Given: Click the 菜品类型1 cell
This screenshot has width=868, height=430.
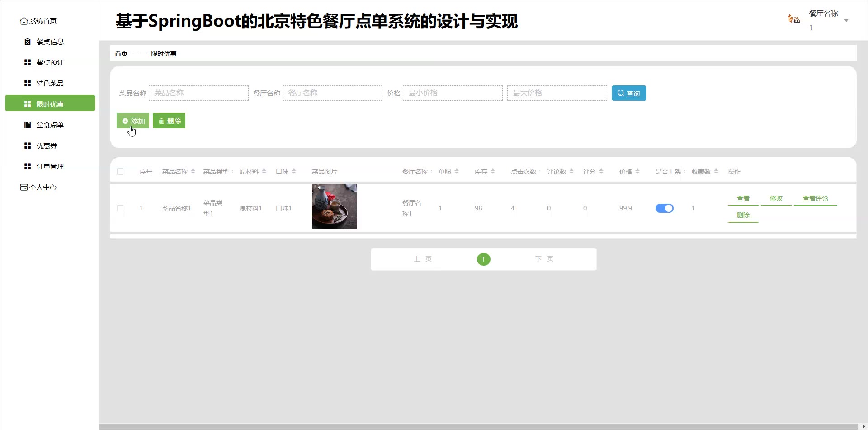Looking at the screenshot, I should pyautogui.click(x=213, y=208).
